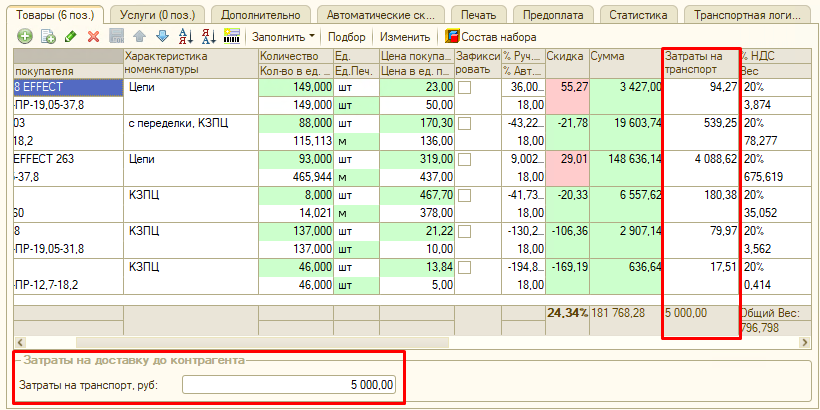Click the Подбор button
Viewport: 820px width, 410px height.
347,37
